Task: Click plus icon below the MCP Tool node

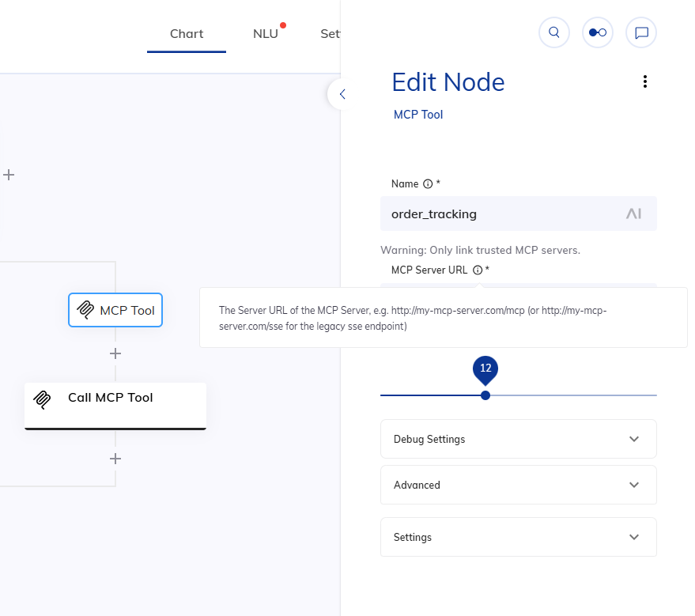Action: click(115, 353)
